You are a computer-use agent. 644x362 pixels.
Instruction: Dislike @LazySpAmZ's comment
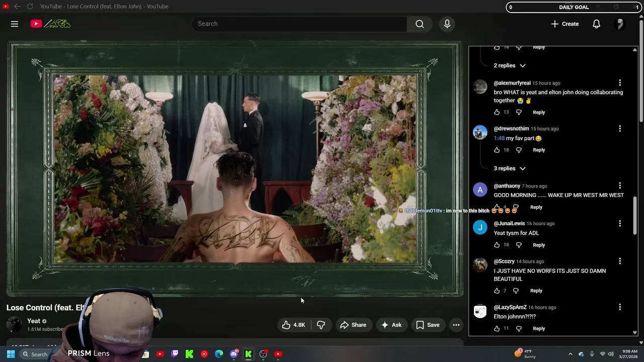tap(519, 328)
